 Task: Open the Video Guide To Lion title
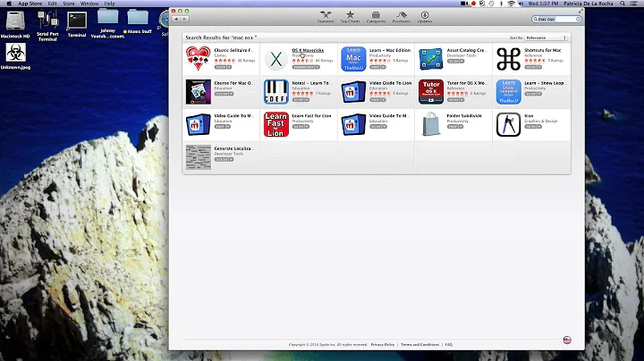coord(390,83)
